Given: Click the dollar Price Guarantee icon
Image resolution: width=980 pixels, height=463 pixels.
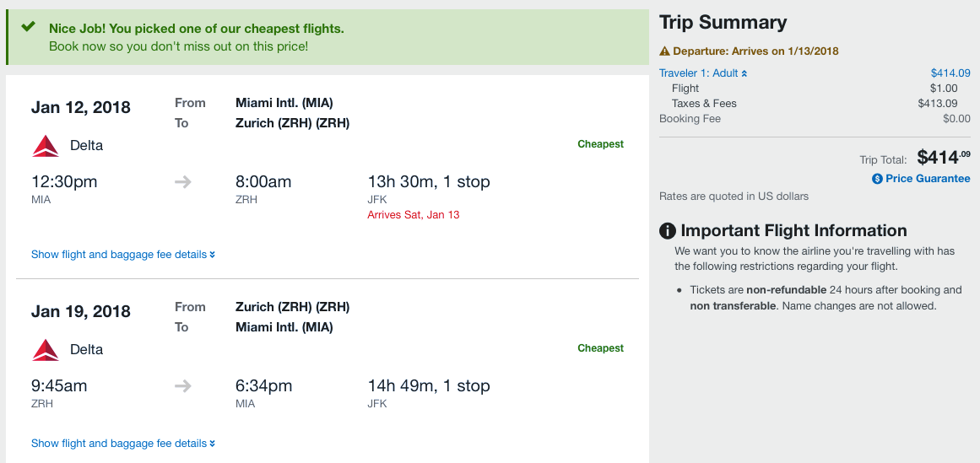Looking at the screenshot, I should click(x=877, y=179).
